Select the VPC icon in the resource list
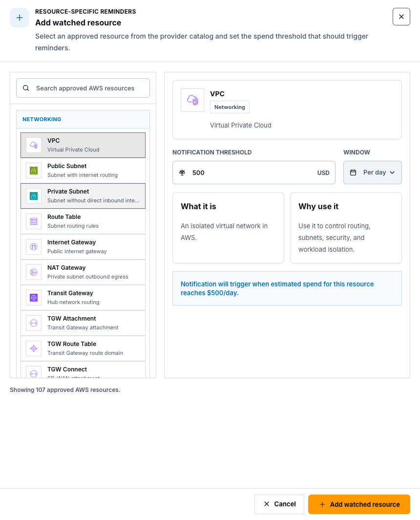 pos(34,145)
